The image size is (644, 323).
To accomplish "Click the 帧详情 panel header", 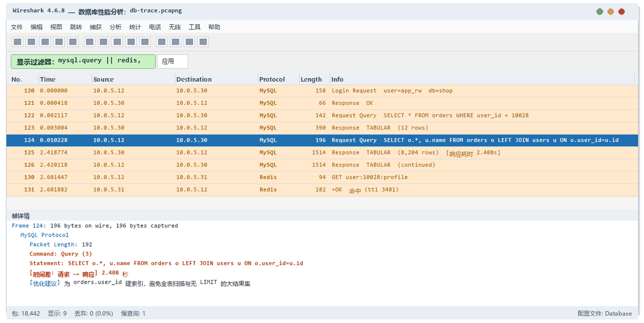I will point(322,216).
